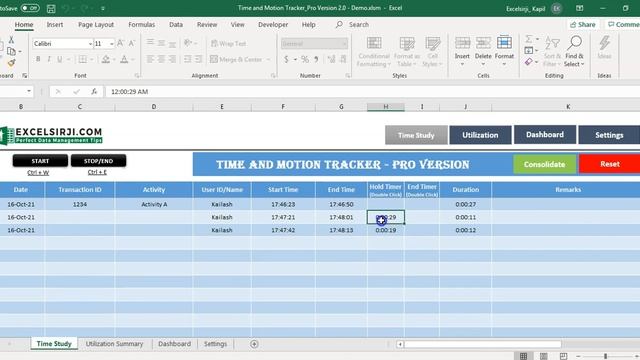Image resolution: width=640 pixels, height=360 pixels.
Task: Click the green Consolidate button
Action: pyautogui.click(x=544, y=164)
